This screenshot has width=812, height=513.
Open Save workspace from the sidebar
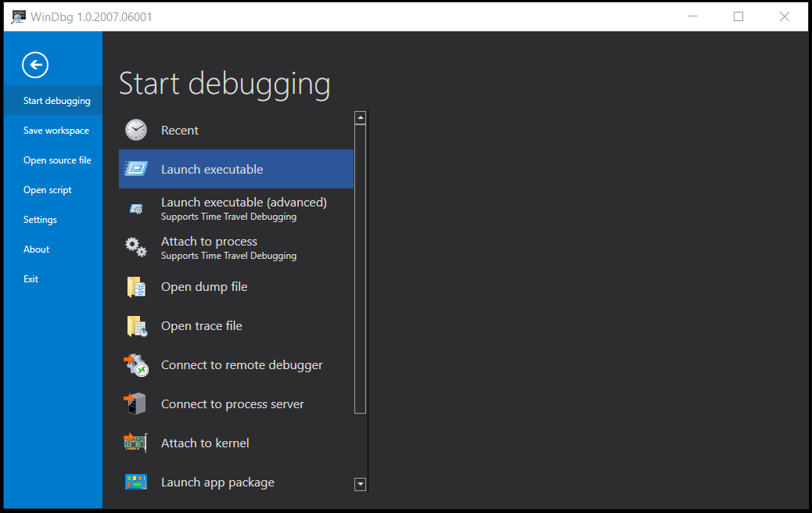[53, 131]
